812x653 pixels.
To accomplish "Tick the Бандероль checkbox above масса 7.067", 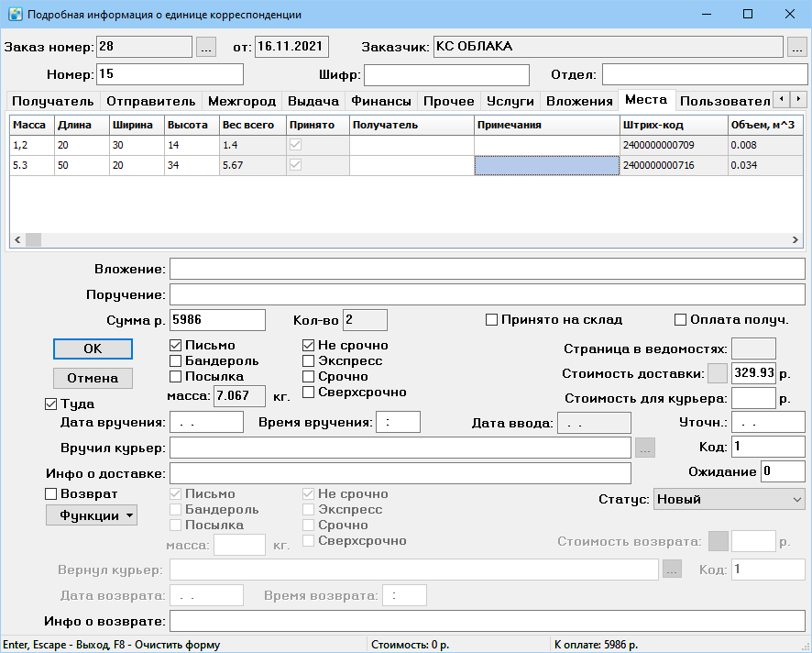I will (176, 360).
